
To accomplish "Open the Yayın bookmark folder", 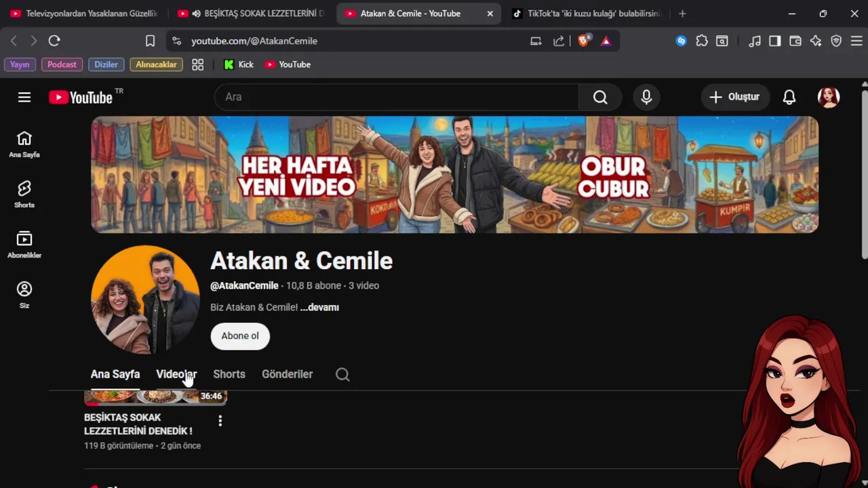I will point(20,64).
